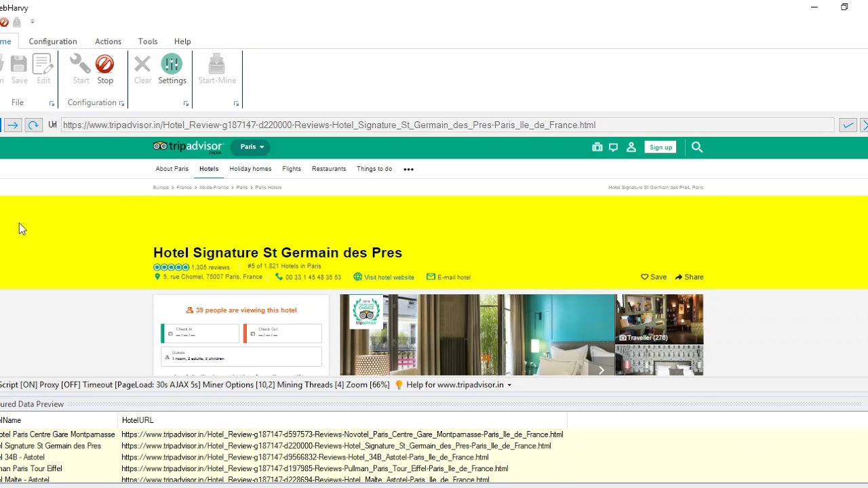Screen dimensions: 868x488
Task: Open the Help ribbon tab
Action: tap(182, 41)
